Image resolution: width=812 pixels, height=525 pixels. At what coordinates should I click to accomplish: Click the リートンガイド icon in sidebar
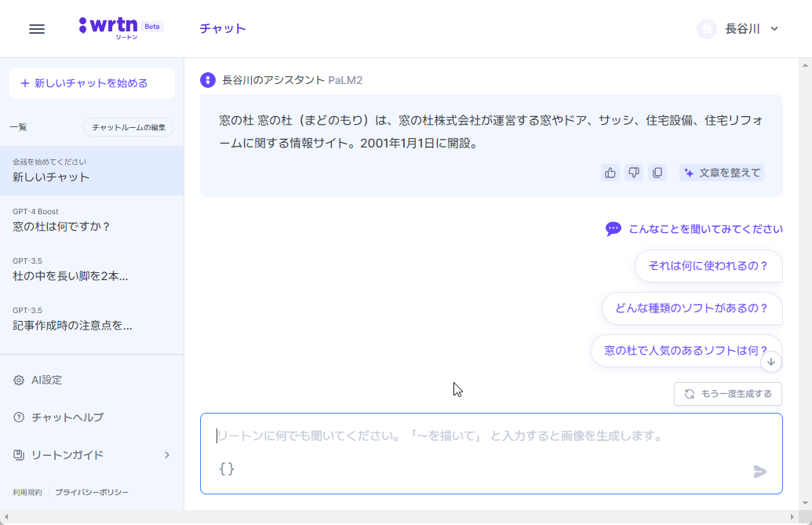[18, 455]
